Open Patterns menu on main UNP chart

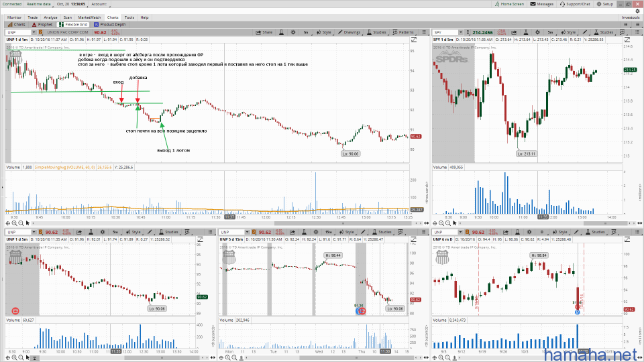403,32
